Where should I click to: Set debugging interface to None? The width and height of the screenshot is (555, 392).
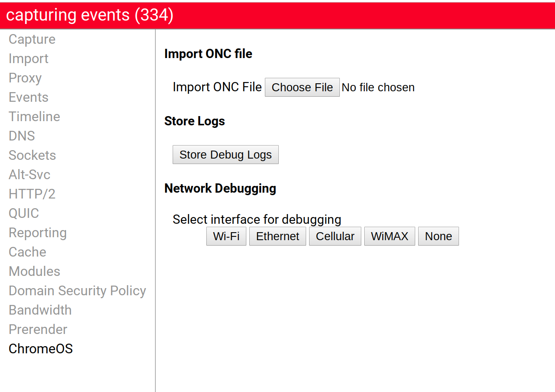(x=438, y=236)
